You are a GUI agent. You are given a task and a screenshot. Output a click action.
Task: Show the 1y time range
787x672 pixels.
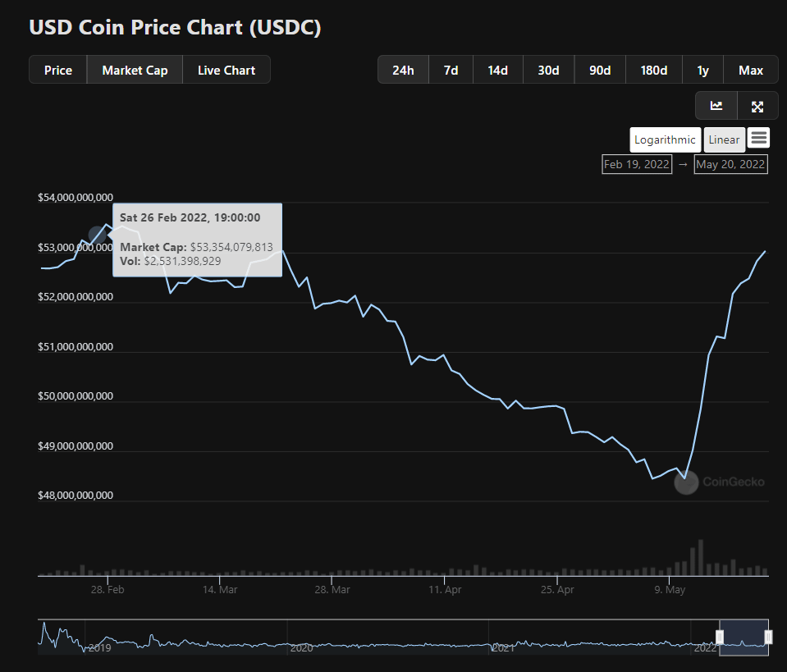[702, 70]
